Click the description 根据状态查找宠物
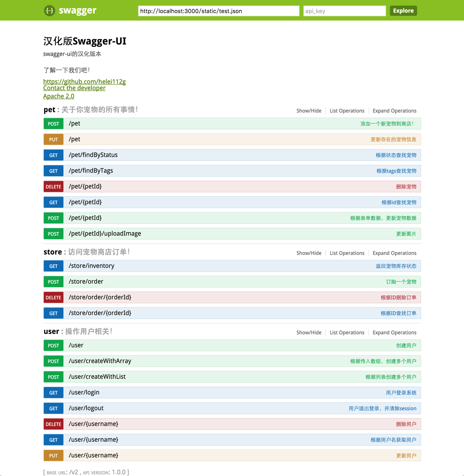The height and width of the screenshot is (476, 464). point(396,155)
